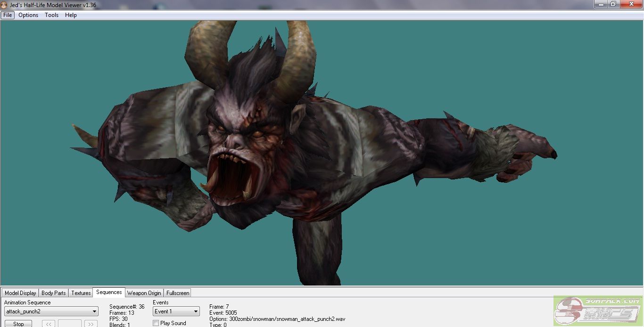The height and width of the screenshot is (327, 644).
Task: Switch to the Body Parts tab
Action: click(53, 293)
